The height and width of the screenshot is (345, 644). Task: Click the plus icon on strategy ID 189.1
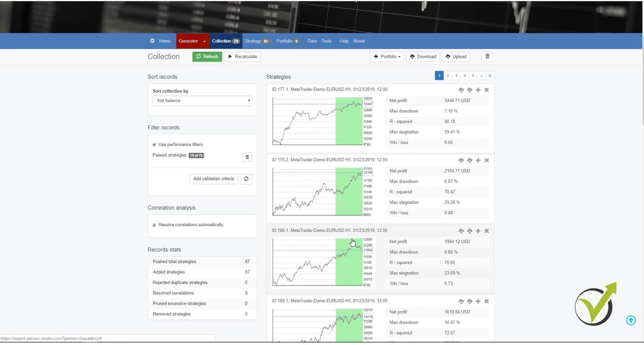pos(478,301)
